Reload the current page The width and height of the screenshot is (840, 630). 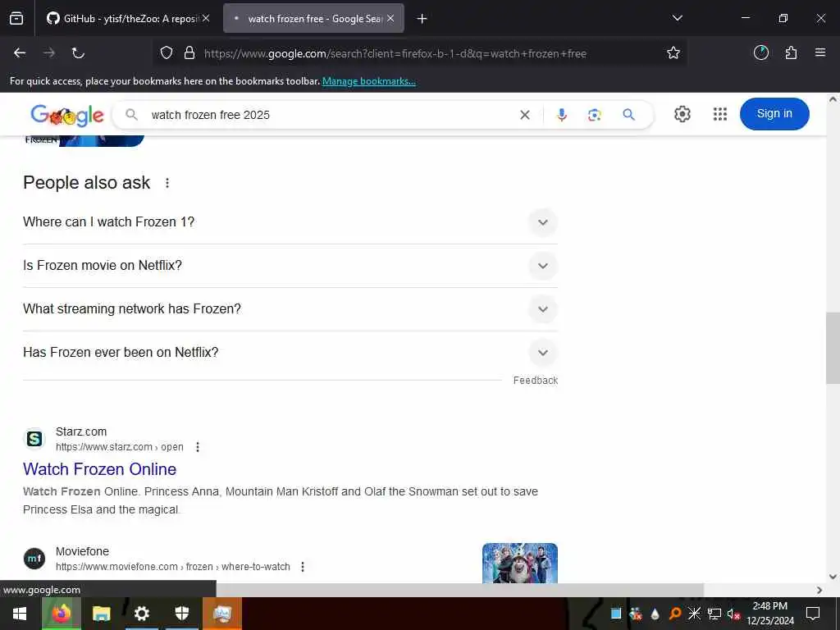tap(78, 53)
